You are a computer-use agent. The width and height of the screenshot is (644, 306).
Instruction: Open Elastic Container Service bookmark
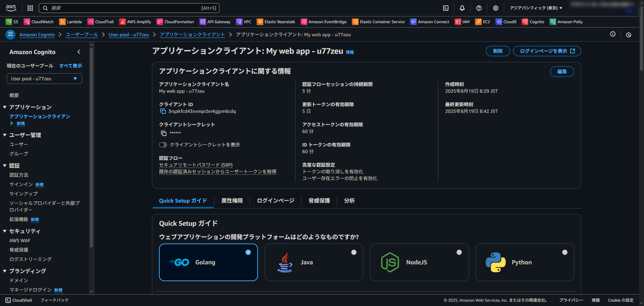click(378, 22)
